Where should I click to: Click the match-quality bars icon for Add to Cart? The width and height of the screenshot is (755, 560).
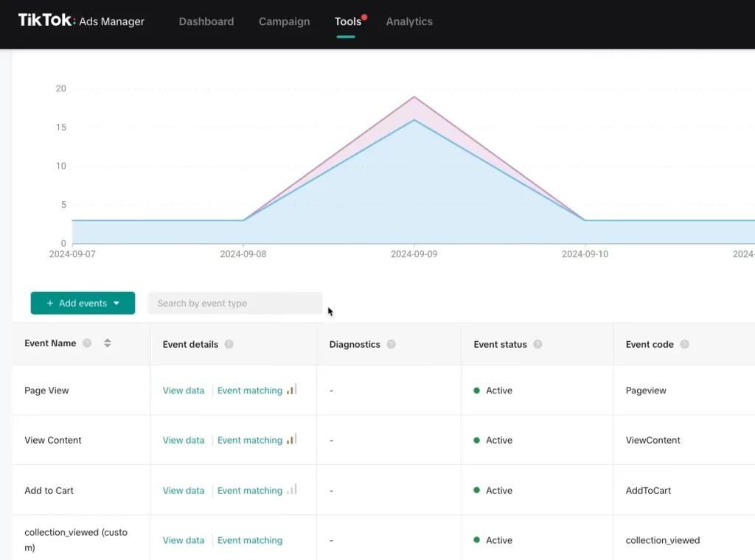[292, 489]
